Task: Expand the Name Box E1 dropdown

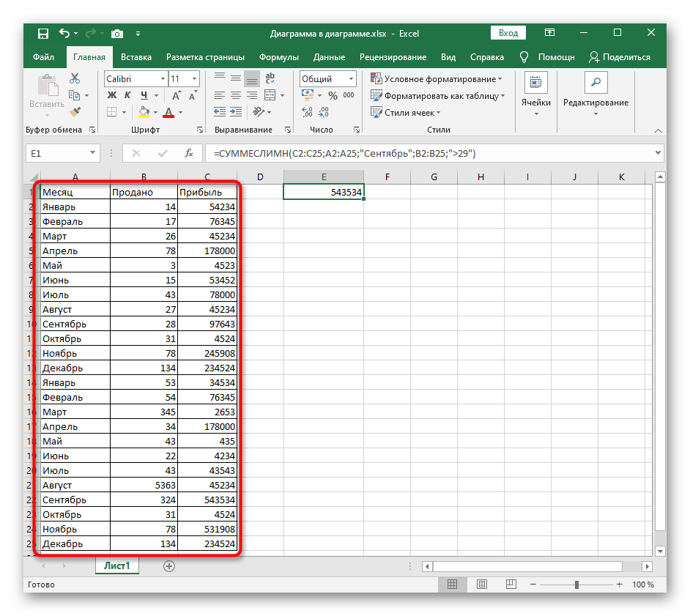Action: click(x=92, y=152)
